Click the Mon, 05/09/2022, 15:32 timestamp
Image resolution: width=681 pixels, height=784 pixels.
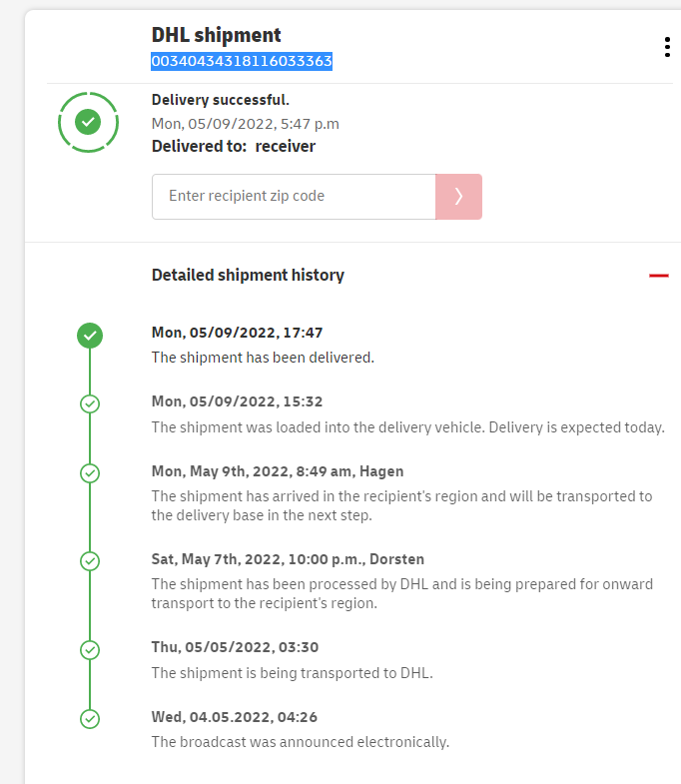[x=237, y=401]
